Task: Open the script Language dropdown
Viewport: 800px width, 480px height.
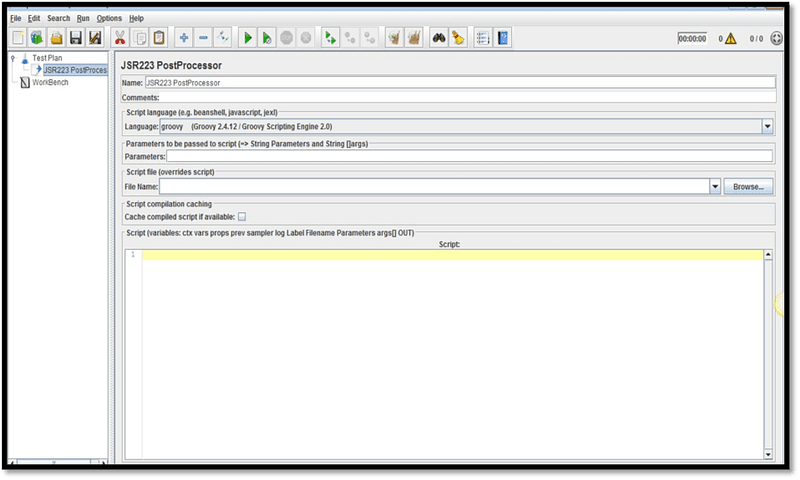Action: click(x=767, y=127)
